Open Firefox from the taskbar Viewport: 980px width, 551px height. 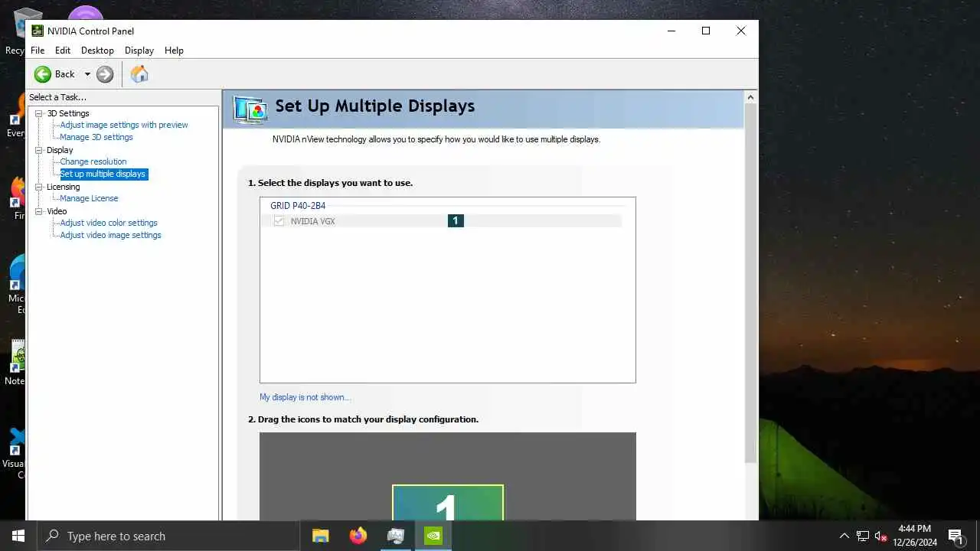358,536
